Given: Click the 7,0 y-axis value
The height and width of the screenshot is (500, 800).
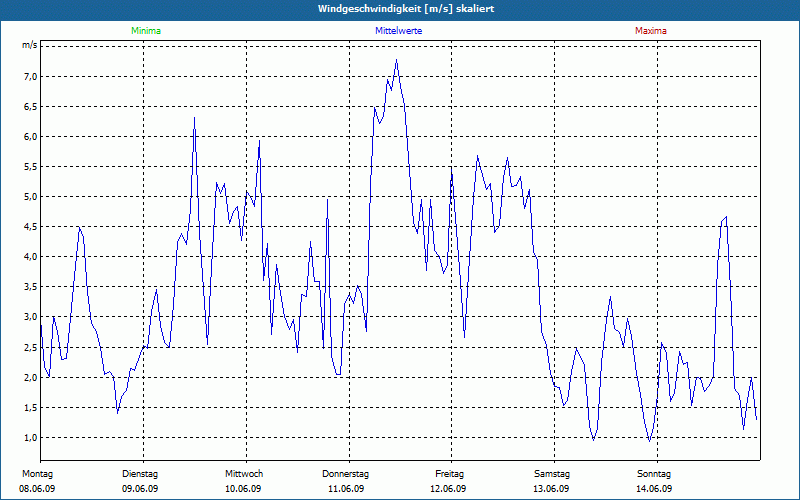Looking at the screenshot, I should pos(31,77).
